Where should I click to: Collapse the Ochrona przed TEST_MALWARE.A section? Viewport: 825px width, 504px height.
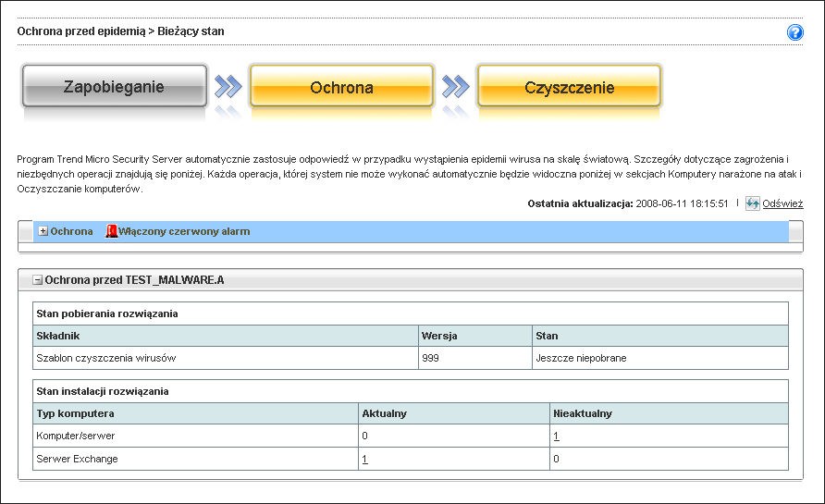click(x=37, y=280)
